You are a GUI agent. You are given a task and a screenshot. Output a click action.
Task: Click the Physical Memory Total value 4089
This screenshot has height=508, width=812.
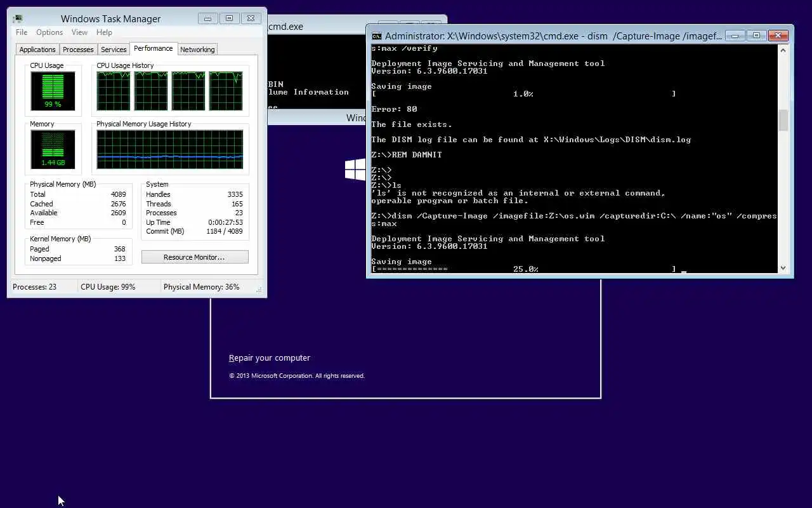click(119, 194)
